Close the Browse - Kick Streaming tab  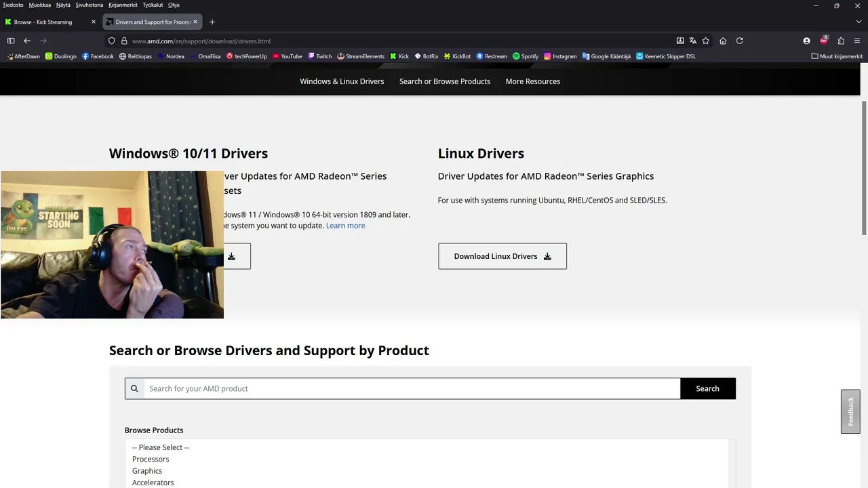[x=94, y=22]
